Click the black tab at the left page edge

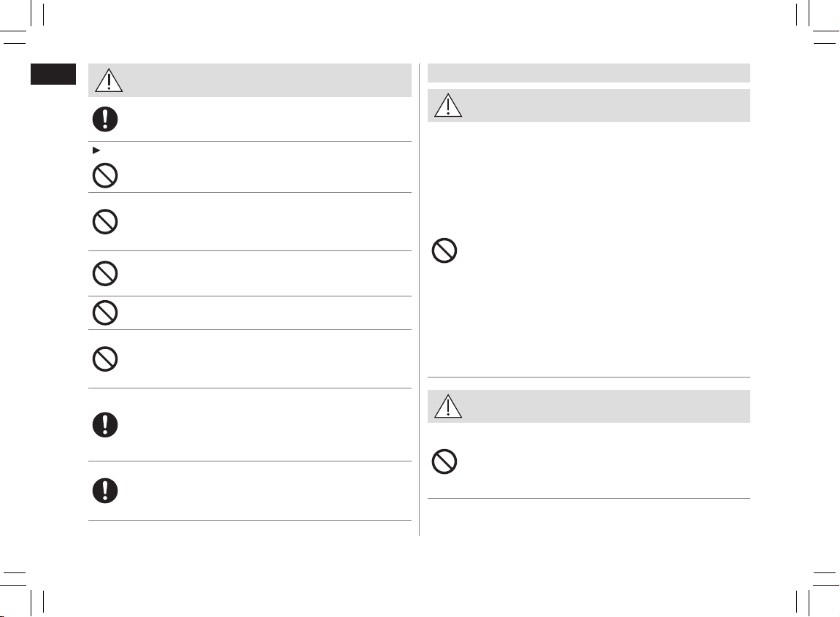[x=53, y=74]
